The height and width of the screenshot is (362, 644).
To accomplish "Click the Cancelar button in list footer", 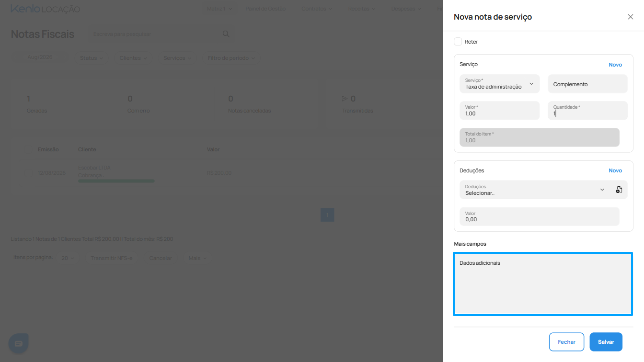I will coord(161,258).
